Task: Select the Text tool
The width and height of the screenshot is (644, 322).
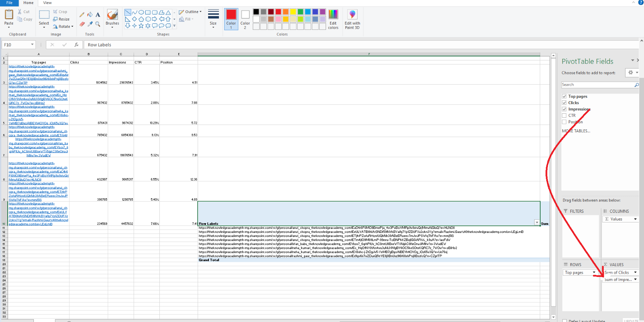Action: 98,15
